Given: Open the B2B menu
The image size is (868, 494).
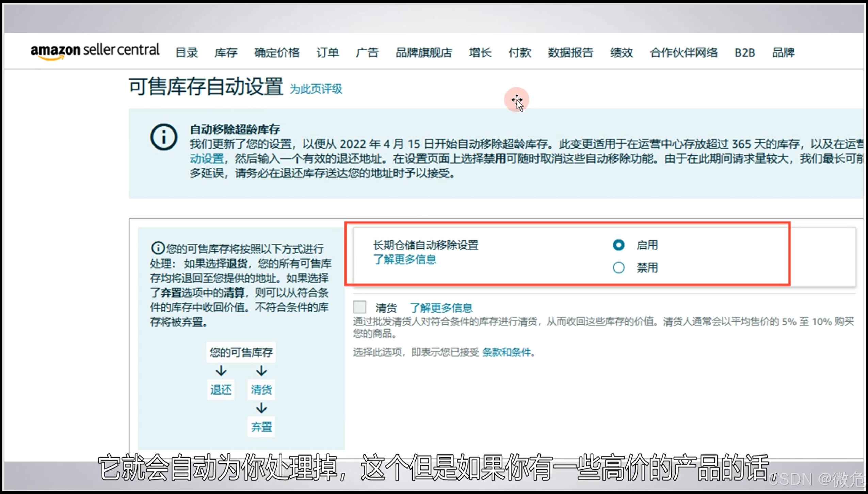Looking at the screenshot, I should [744, 52].
